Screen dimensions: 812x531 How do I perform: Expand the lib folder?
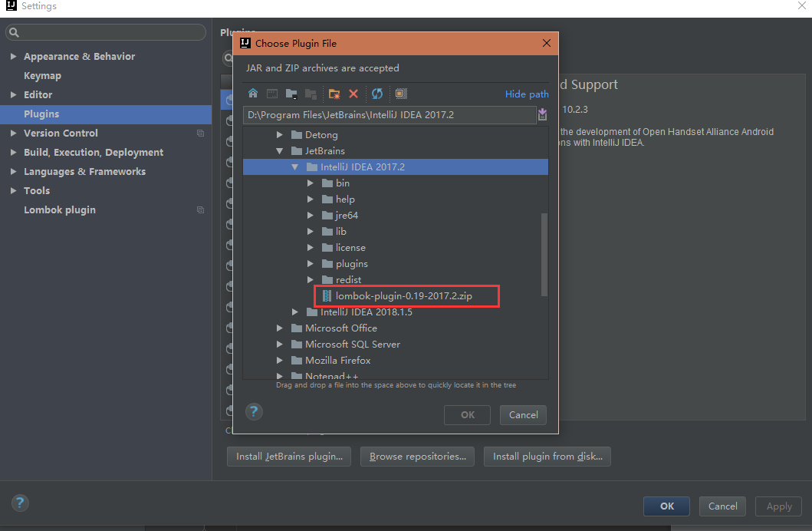pos(311,231)
